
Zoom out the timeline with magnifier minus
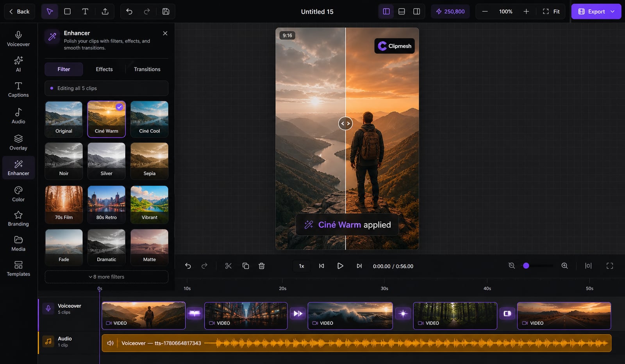coord(512,266)
